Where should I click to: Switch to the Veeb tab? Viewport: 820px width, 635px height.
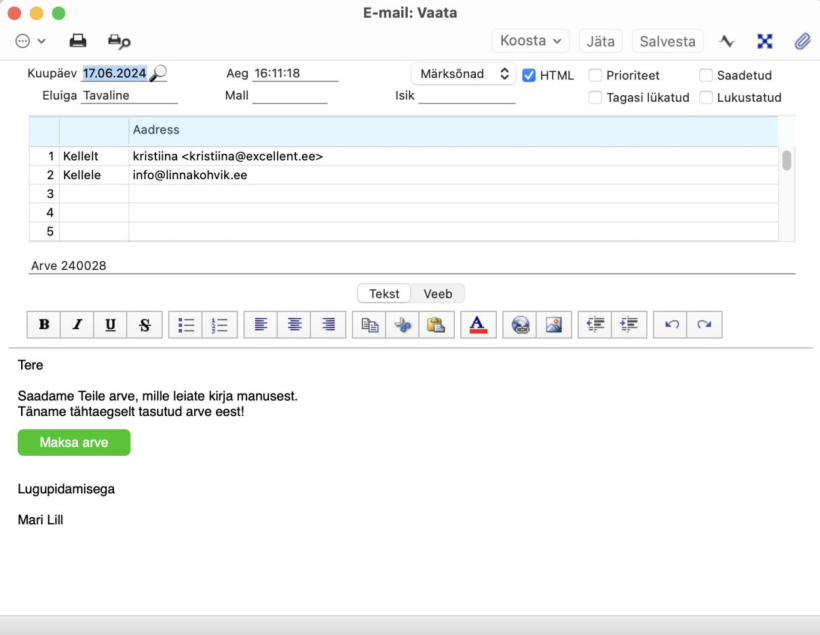point(438,294)
